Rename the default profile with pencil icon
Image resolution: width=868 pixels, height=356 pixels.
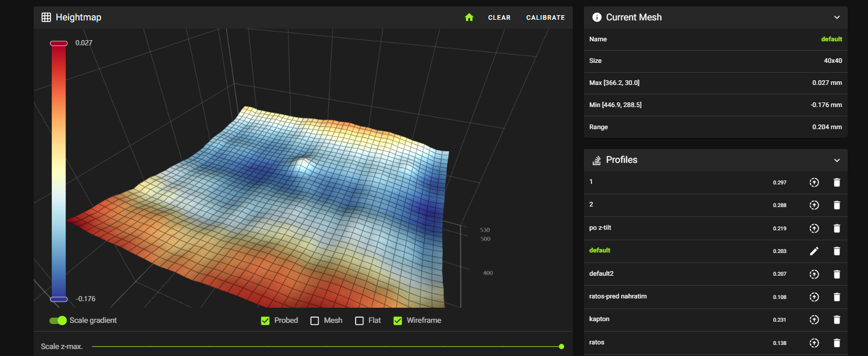pos(814,251)
